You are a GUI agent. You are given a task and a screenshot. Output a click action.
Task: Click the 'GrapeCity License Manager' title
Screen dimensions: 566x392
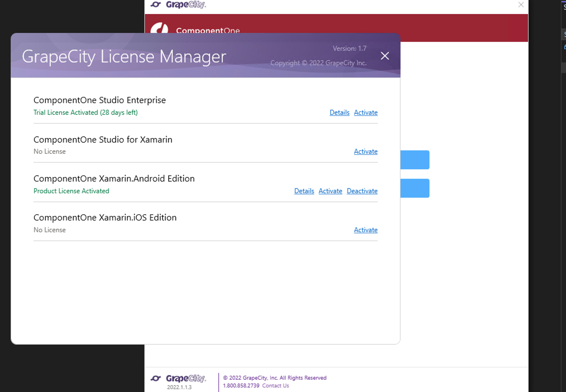(124, 57)
